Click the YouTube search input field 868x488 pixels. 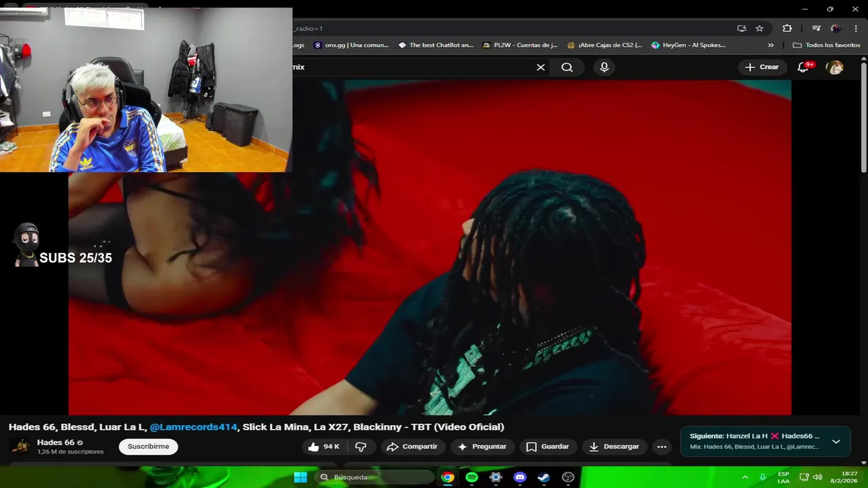tap(410, 67)
